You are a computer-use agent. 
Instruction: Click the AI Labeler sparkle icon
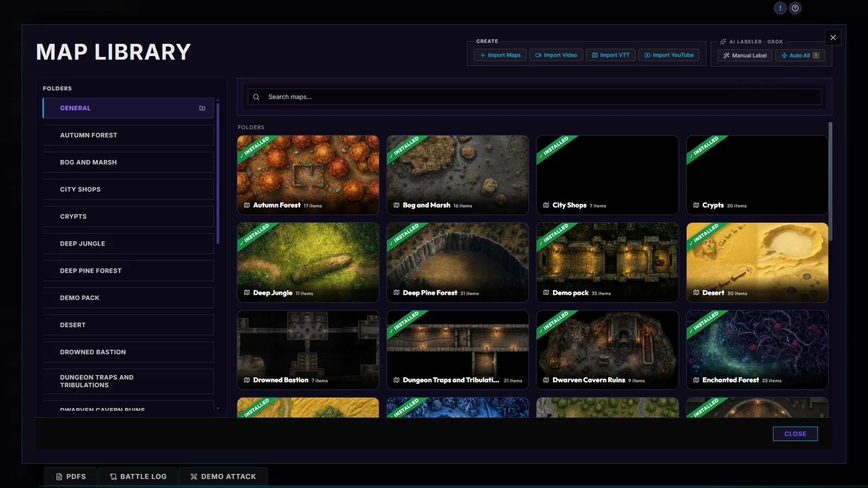[723, 41]
